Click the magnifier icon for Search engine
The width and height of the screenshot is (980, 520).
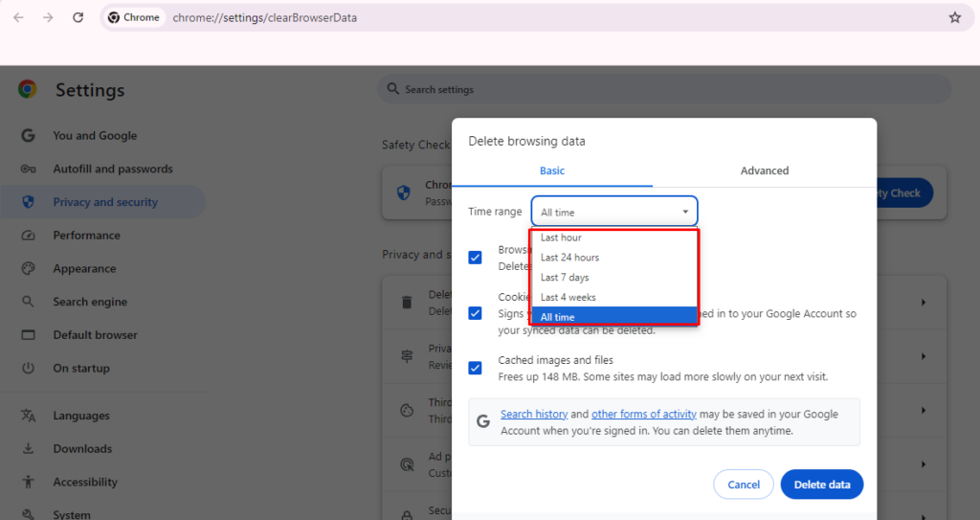pyautogui.click(x=28, y=302)
